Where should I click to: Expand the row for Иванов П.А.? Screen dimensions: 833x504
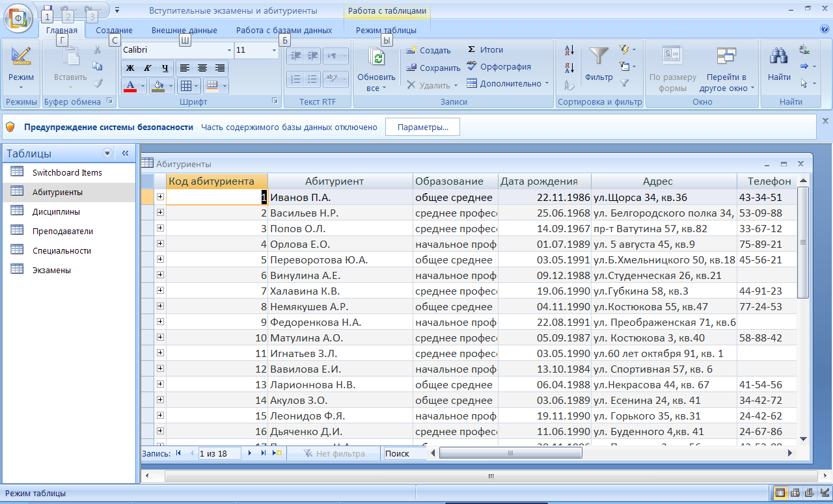160,197
